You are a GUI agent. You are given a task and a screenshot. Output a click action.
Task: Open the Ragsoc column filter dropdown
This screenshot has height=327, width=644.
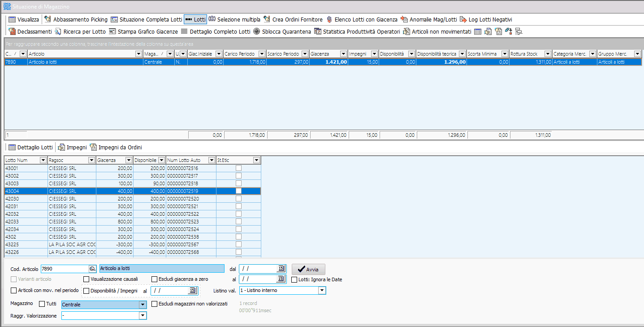point(91,160)
